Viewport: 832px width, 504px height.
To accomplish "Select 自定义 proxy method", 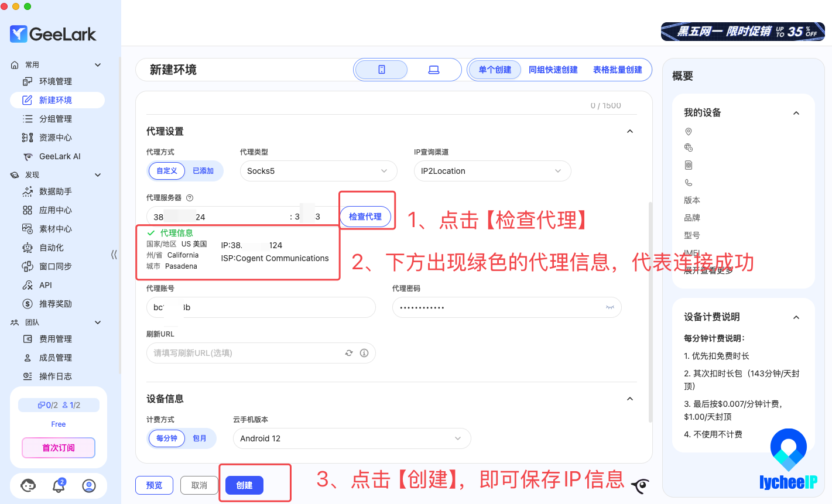I will pyautogui.click(x=167, y=171).
